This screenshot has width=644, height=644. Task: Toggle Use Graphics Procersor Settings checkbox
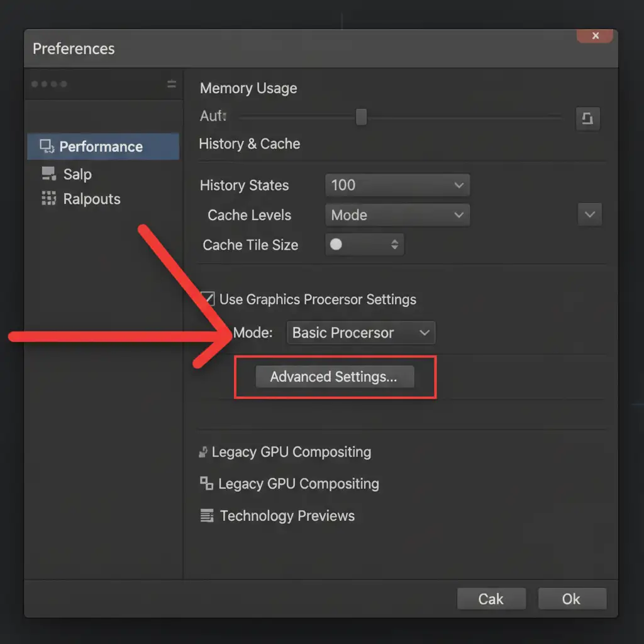point(208,299)
